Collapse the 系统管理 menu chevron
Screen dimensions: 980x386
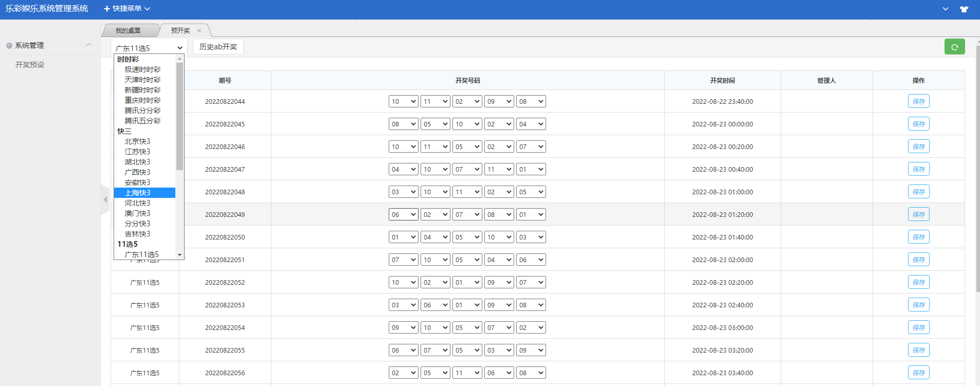pyautogui.click(x=89, y=45)
